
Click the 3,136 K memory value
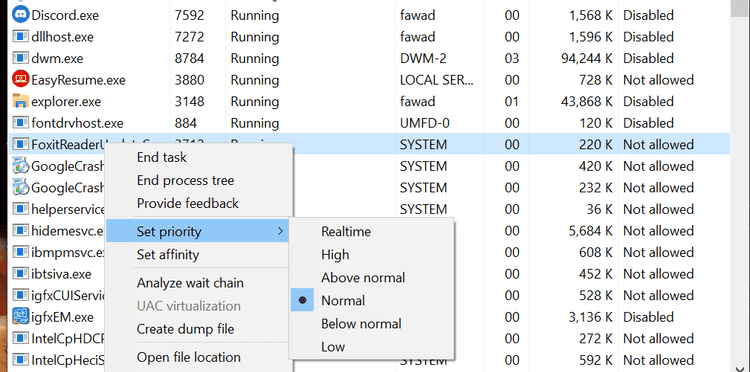tap(591, 317)
